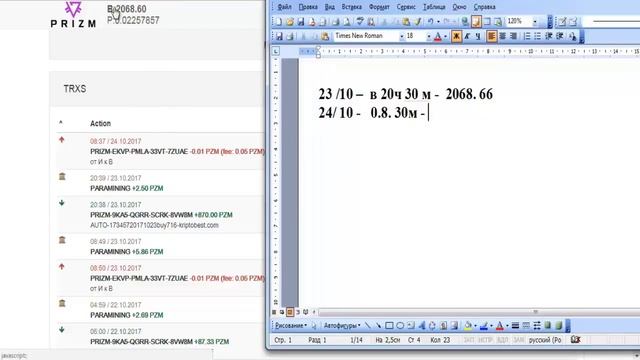Click the sort arrow header in TRXS table
Viewport: 640px width, 360px height.
coord(61,122)
